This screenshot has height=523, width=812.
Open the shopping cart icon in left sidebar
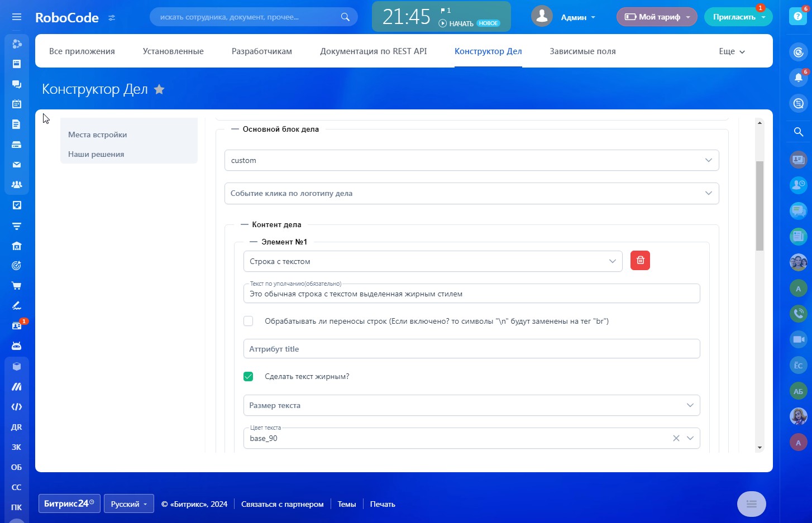pos(17,286)
